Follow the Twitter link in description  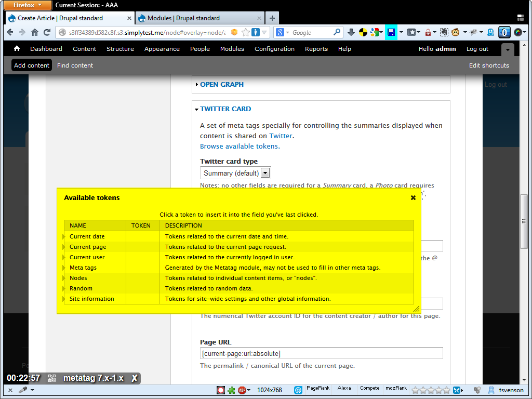(x=281, y=136)
